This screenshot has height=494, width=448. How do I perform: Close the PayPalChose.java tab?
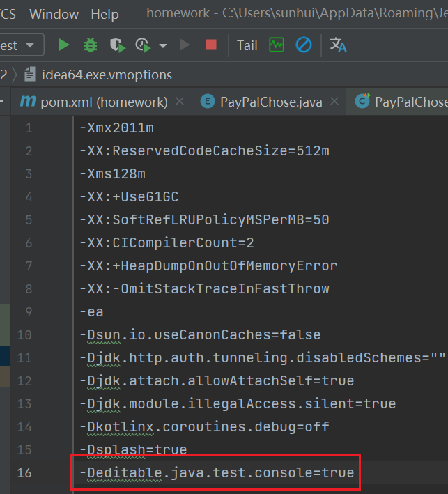pyautogui.click(x=334, y=102)
